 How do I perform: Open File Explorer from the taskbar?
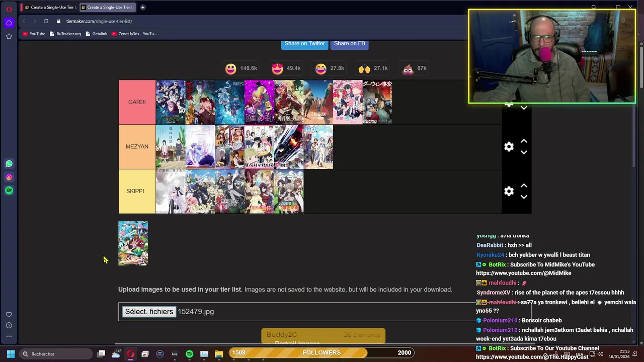pyautogui.click(x=219, y=354)
